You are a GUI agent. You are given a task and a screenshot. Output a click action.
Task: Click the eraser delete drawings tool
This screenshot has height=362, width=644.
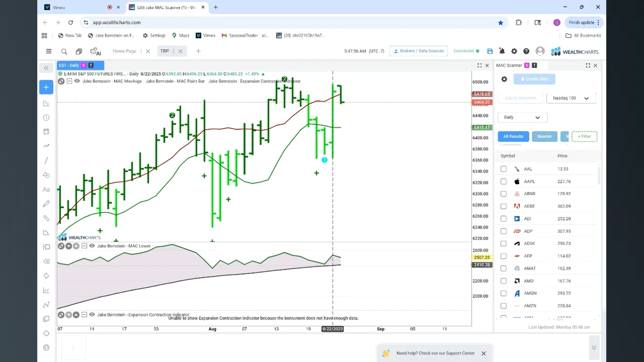[46, 261]
